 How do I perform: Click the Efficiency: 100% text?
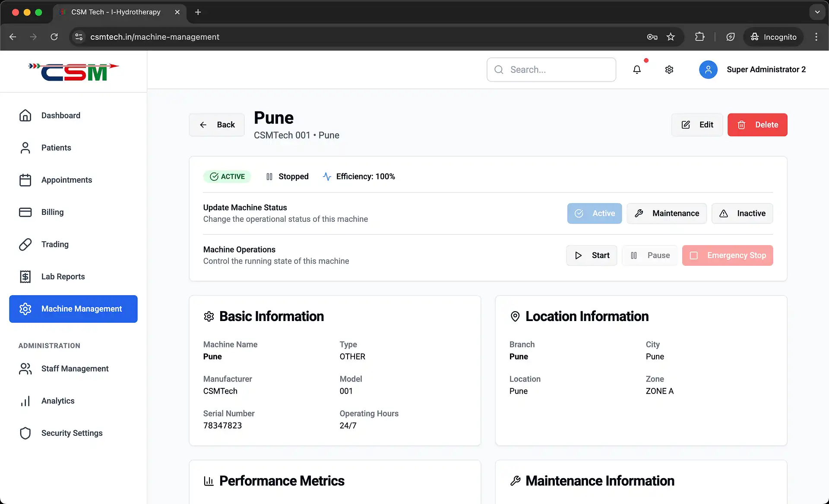tap(366, 176)
